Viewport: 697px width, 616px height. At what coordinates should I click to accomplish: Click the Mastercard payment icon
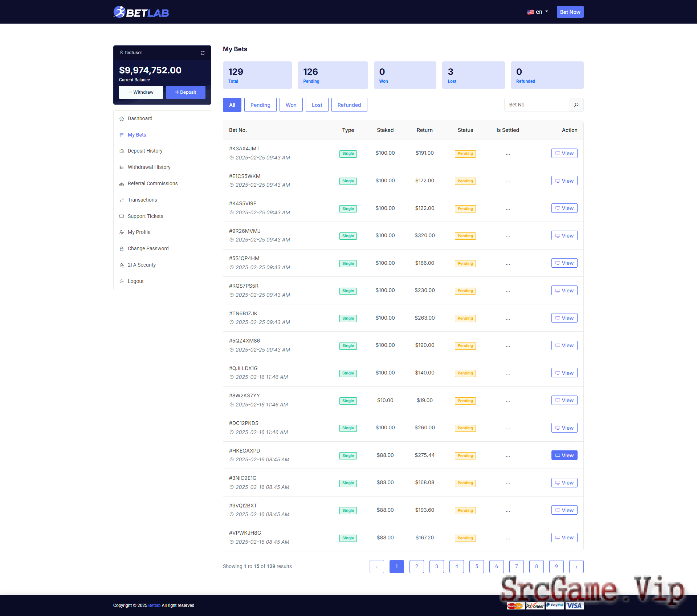(x=515, y=606)
